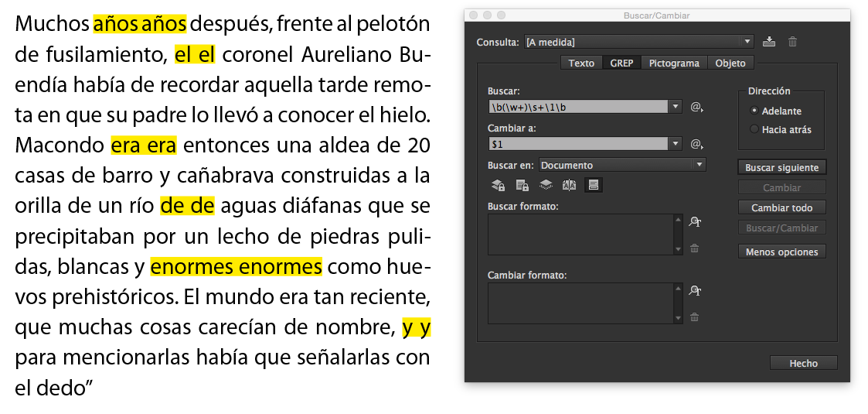This screenshot has height=414, width=868.
Task: Click Buscar formato box scroll up arrow
Action: [x=679, y=220]
